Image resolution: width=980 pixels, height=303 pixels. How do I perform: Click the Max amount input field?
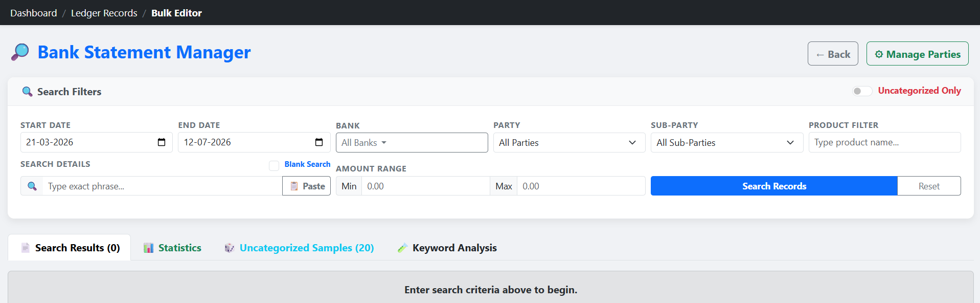coord(581,186)
